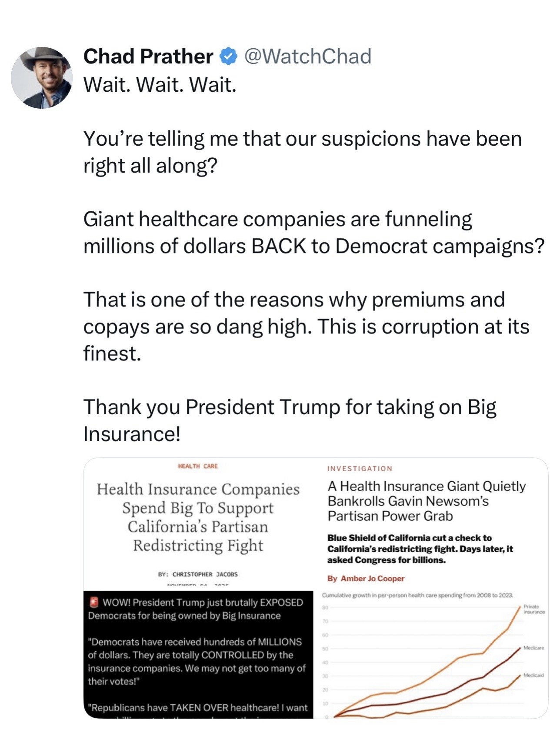Click the Blue Shield of California subheadline

tap(420, 549)
